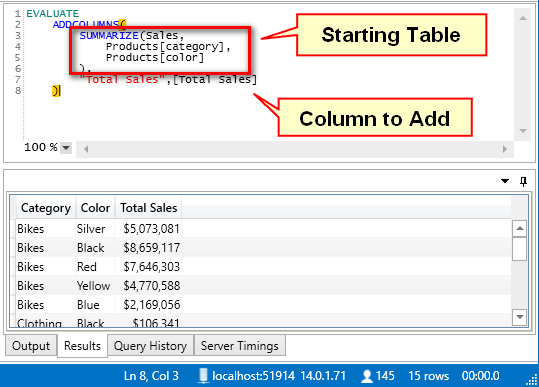
Task: Select the Clothing category cell
Action: coord(45,322)
